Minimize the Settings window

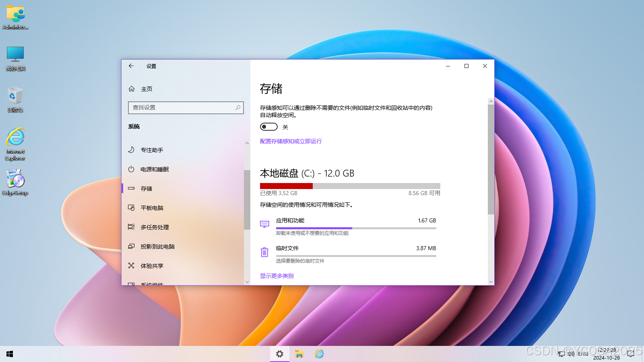(x=448, y=66)
